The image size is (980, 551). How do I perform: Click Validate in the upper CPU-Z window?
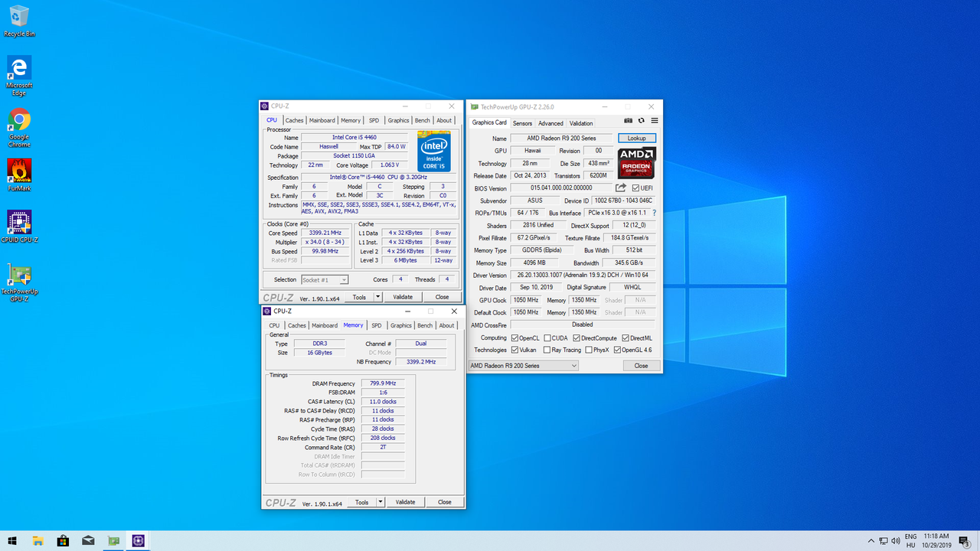pos(403,297)
